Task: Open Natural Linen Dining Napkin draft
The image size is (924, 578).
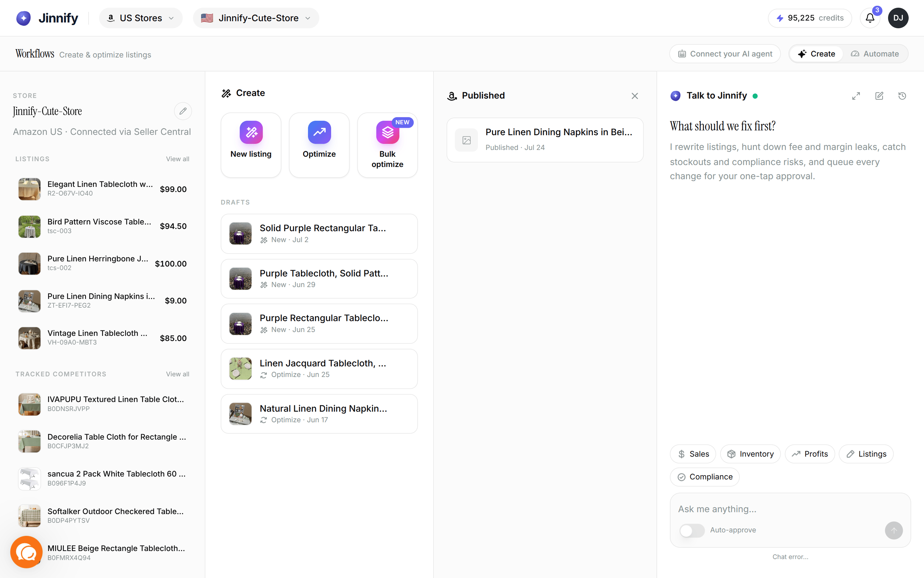Action: tap(319, 414)
